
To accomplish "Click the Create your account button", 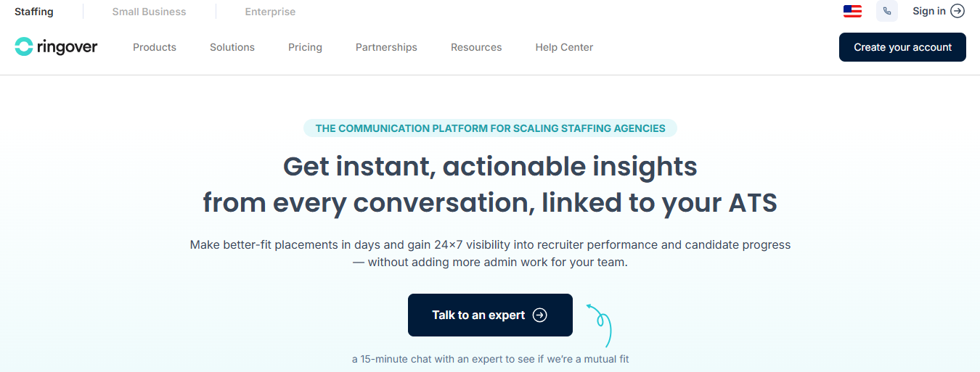I will (x=902, y=47).
